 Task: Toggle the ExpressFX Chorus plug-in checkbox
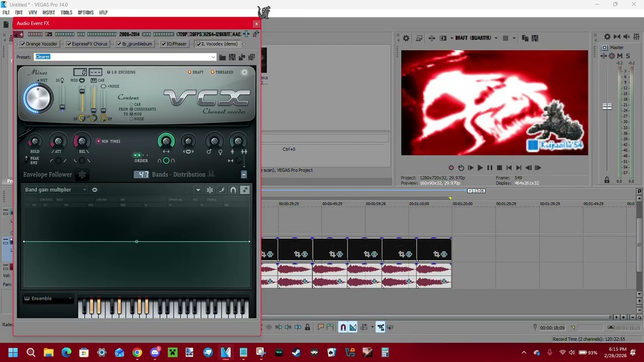coord(68,44)
